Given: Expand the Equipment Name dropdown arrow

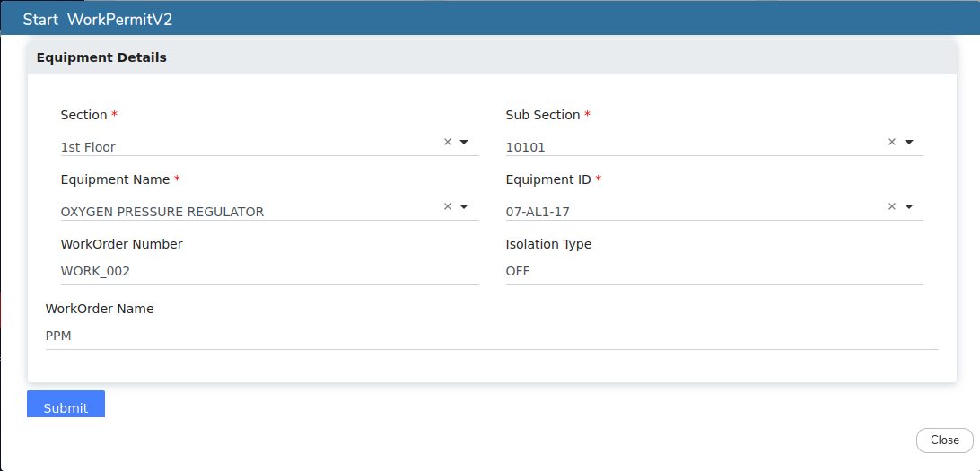Looking at the screenshot, I should tap(464, 206).
